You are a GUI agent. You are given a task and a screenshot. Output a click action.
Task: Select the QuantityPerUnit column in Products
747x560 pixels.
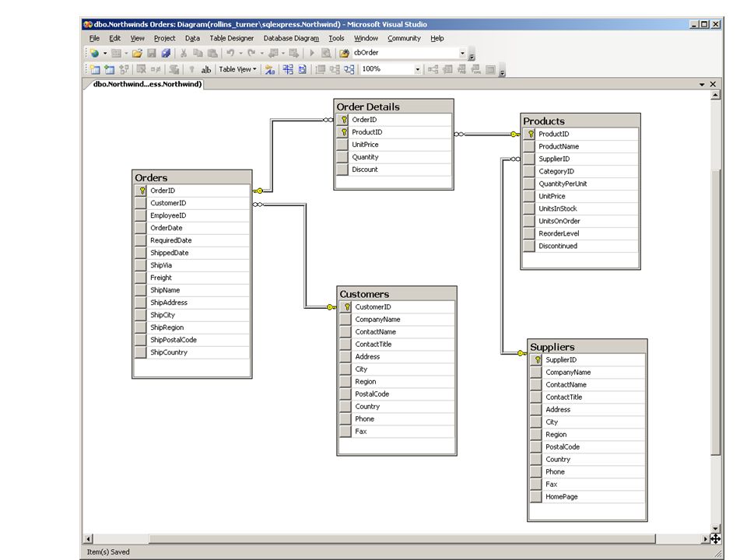[580, 184]
